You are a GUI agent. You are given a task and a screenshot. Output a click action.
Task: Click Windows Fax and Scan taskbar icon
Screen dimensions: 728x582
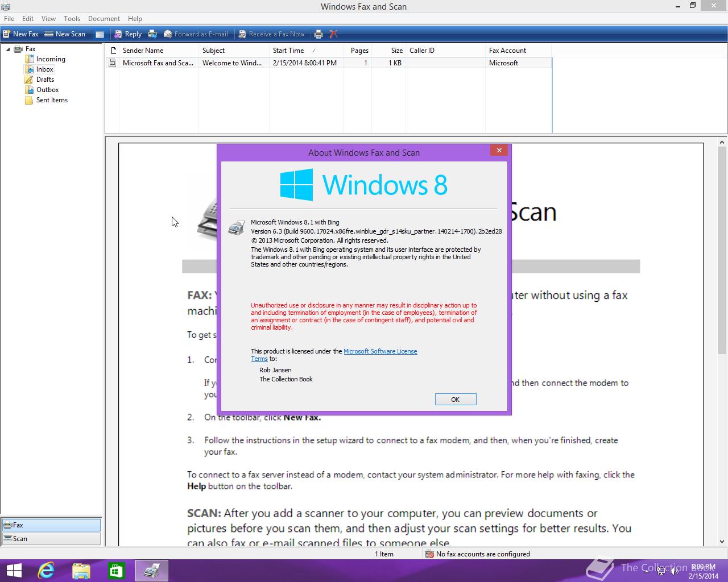152,571
